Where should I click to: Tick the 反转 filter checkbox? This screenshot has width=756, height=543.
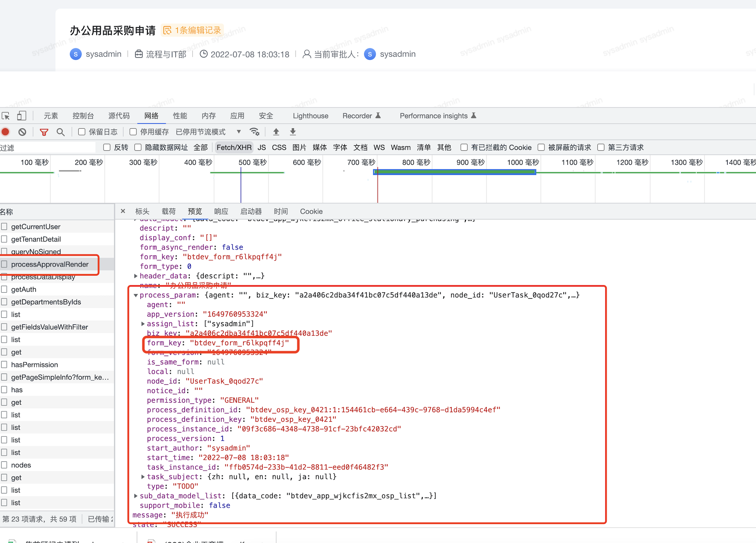pyautogui.click(x=107, y=147)
